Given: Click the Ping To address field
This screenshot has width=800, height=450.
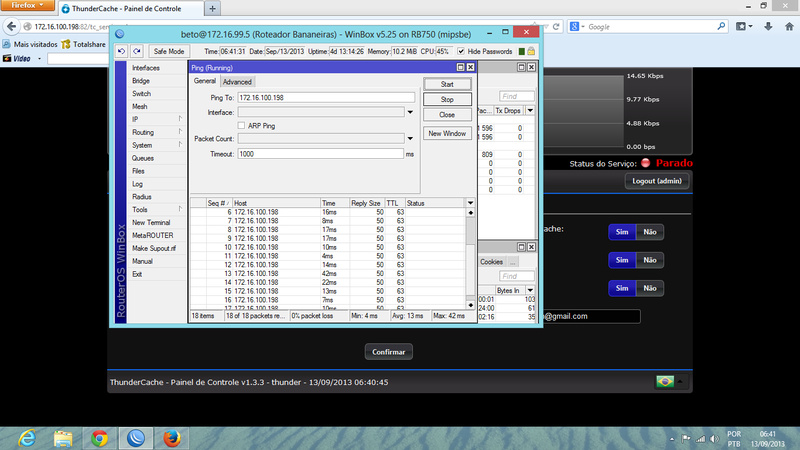Looking at the screenshot, I should point(326,97).
